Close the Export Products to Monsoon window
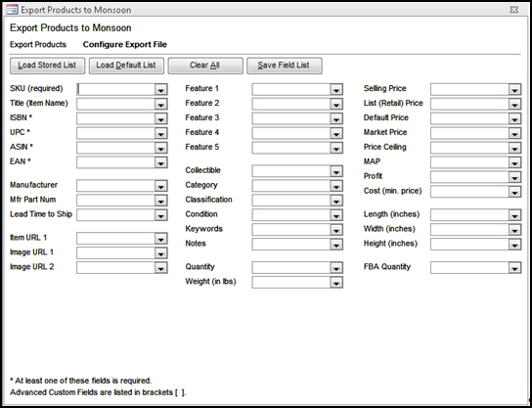The image size is (532, 408). click(x=514, y=10)
